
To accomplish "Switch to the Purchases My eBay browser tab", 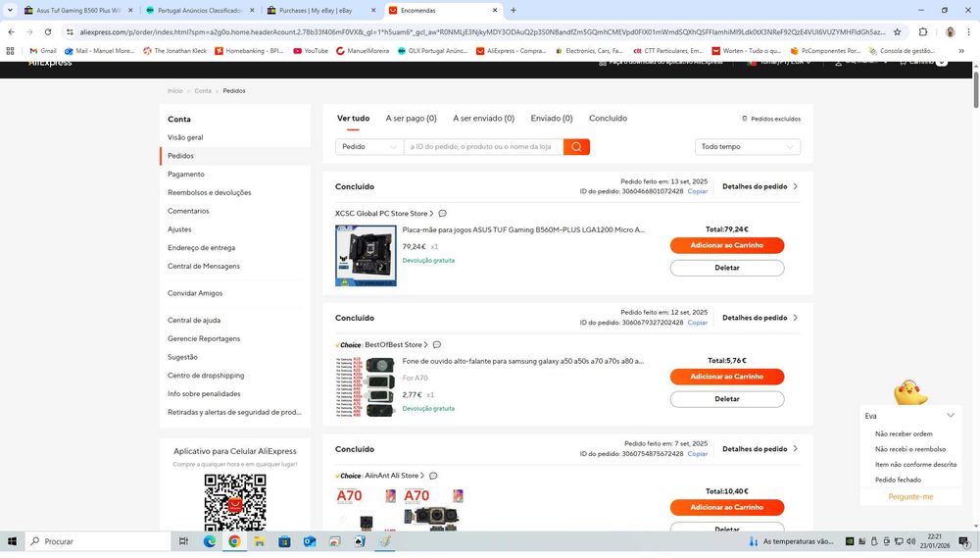I will coord(321,10).
